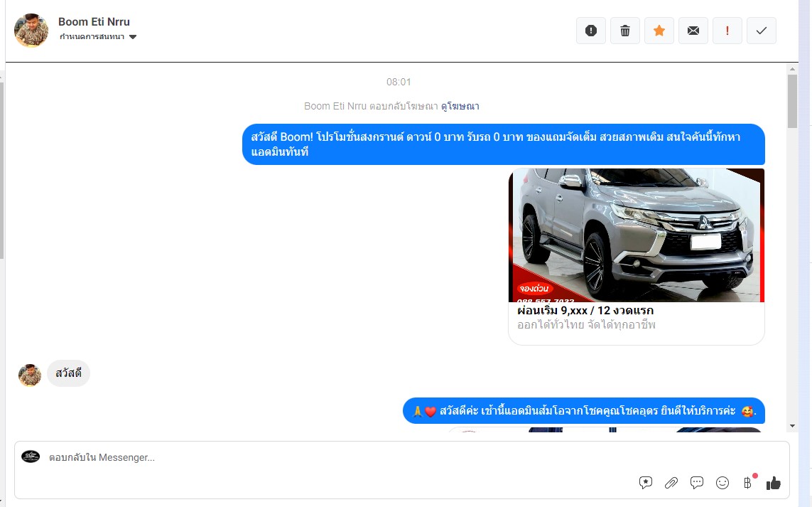Delete conversation with the trash icon
Screen dimensions: 812x507
pyautogui.click(x=625, y=31)
